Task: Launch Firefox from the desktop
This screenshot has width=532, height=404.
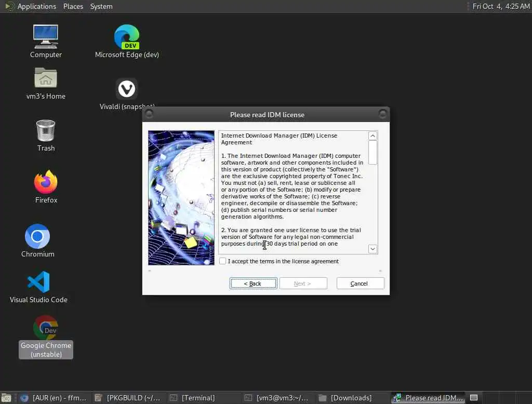Action: [x=46, y=187]
